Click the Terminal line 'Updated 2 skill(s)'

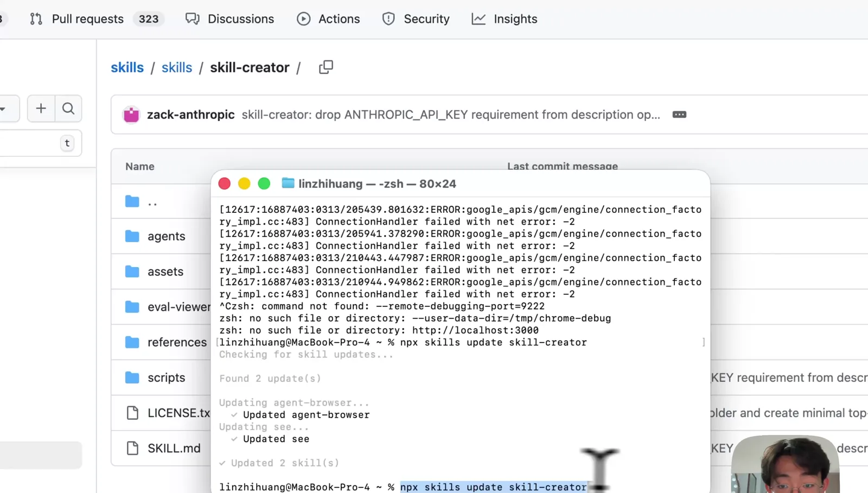285,463
